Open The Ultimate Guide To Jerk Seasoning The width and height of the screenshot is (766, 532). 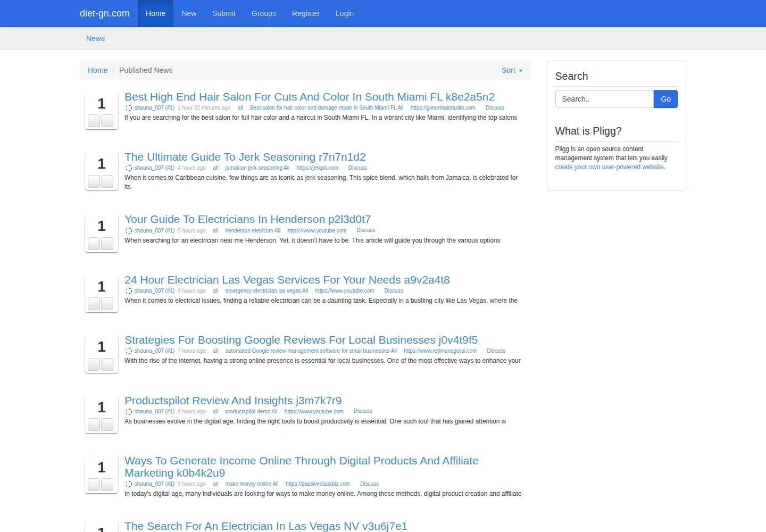pyautogui.click(x=245, y=157)
